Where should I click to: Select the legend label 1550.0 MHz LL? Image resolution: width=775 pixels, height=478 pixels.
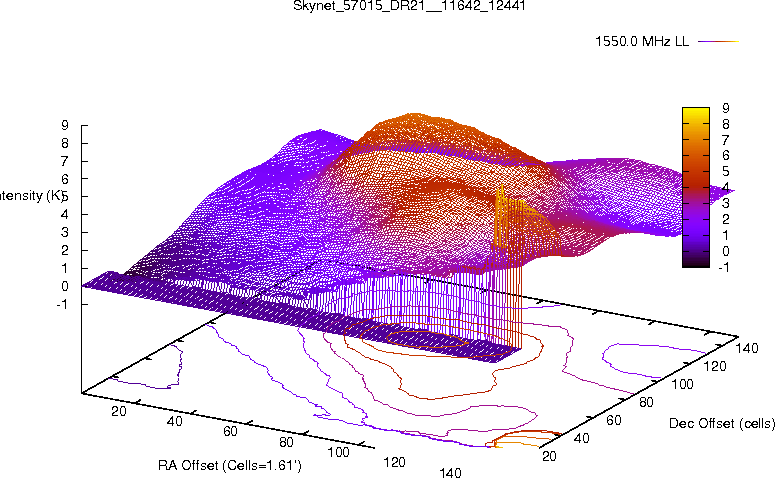(642, 42)
